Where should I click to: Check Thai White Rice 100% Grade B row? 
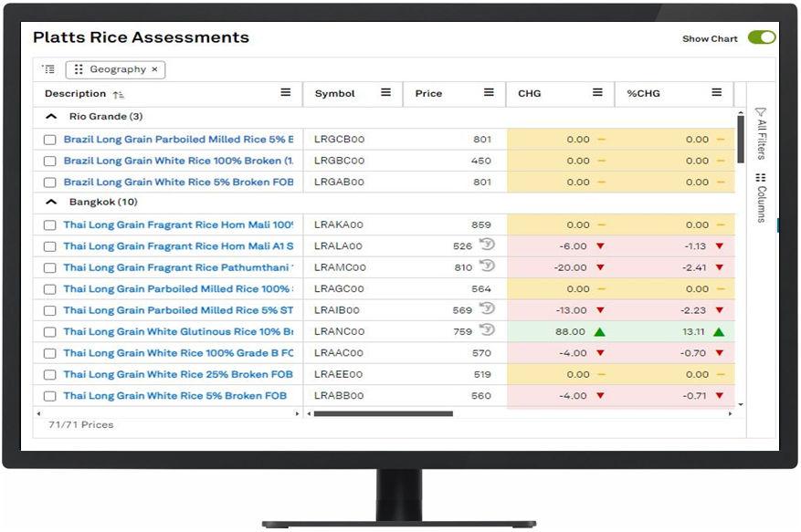(x=49, y=353)
